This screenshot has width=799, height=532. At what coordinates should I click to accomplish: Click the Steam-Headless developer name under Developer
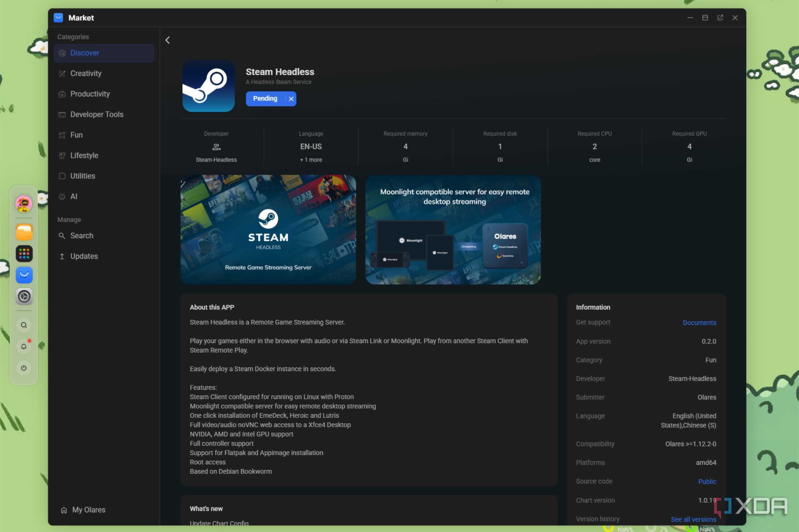pos(216,160)
